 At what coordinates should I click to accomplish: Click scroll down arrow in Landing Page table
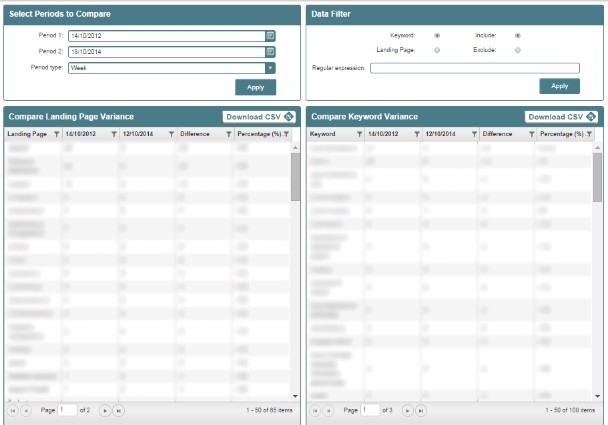[295, 396]
